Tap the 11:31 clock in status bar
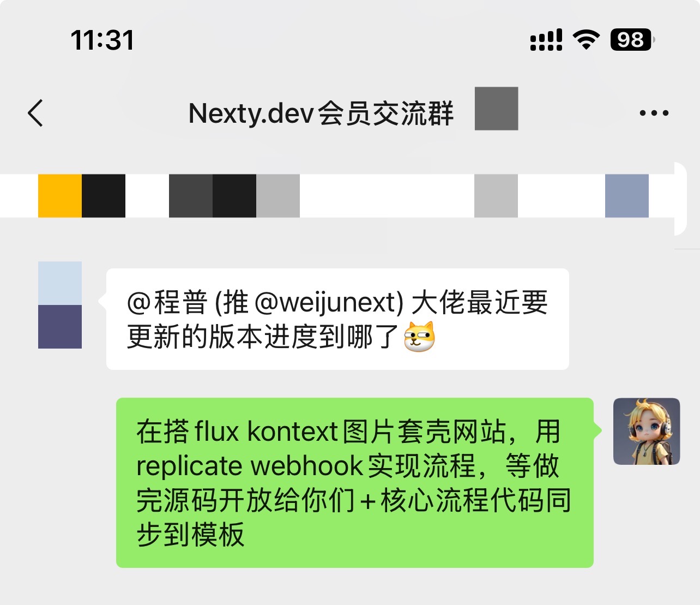Viewport: 700px width, 605px height. (x=102, y=40)
